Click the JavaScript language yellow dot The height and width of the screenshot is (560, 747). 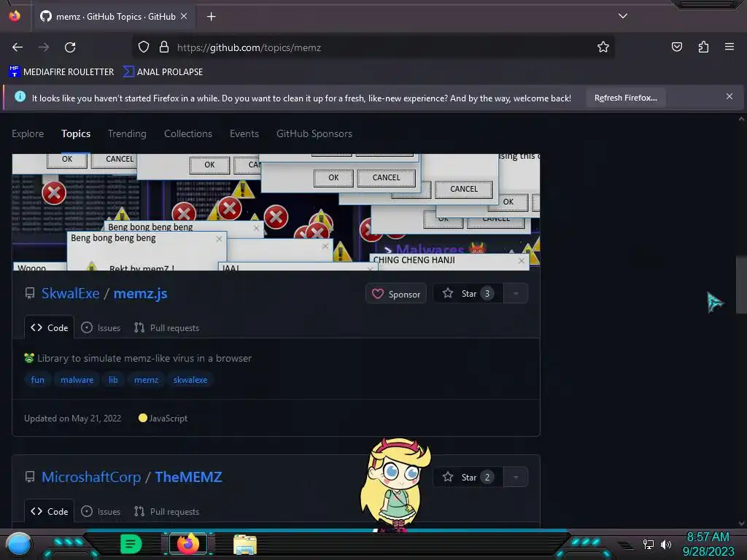(x=142, y=418)
